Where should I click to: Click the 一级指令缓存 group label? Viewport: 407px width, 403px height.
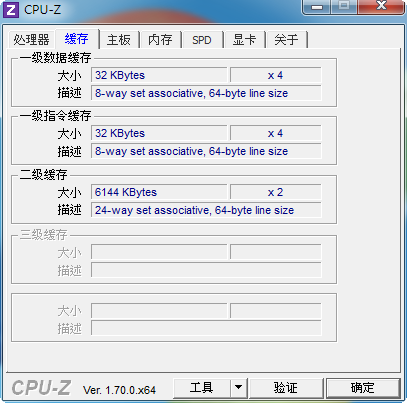click(x=55, y=116)
